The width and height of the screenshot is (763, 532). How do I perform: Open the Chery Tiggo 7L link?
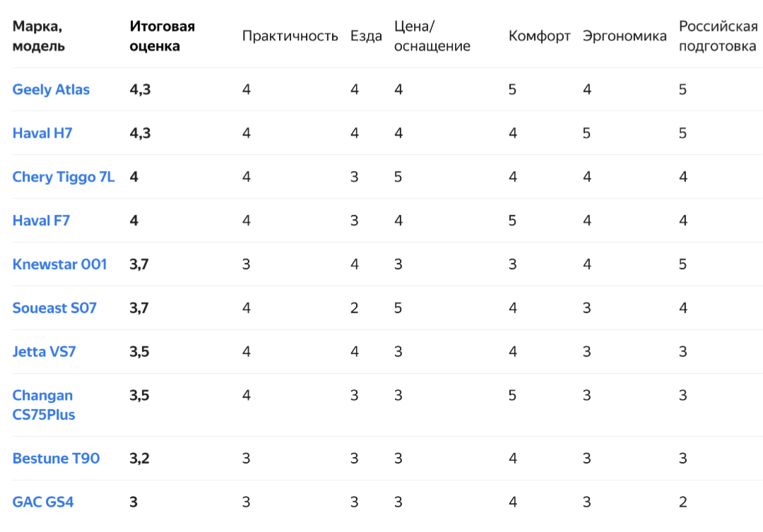[x=64, y=177]
